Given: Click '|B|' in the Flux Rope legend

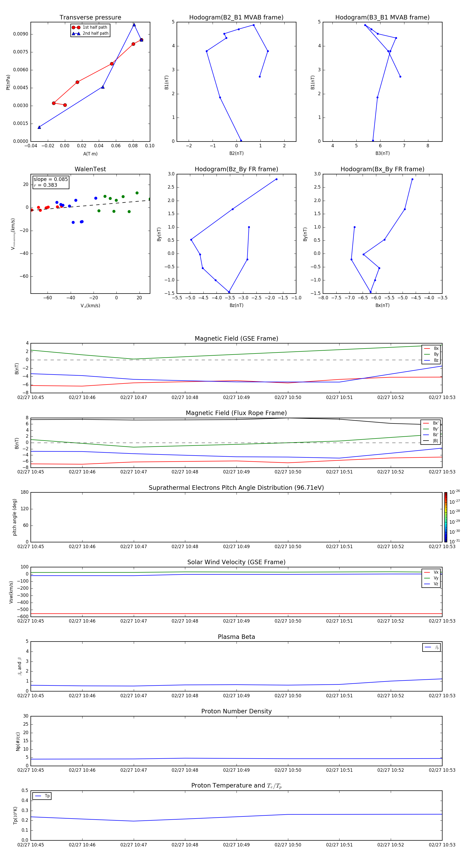Looking at the screenshot, I should (x=436, y=441).
